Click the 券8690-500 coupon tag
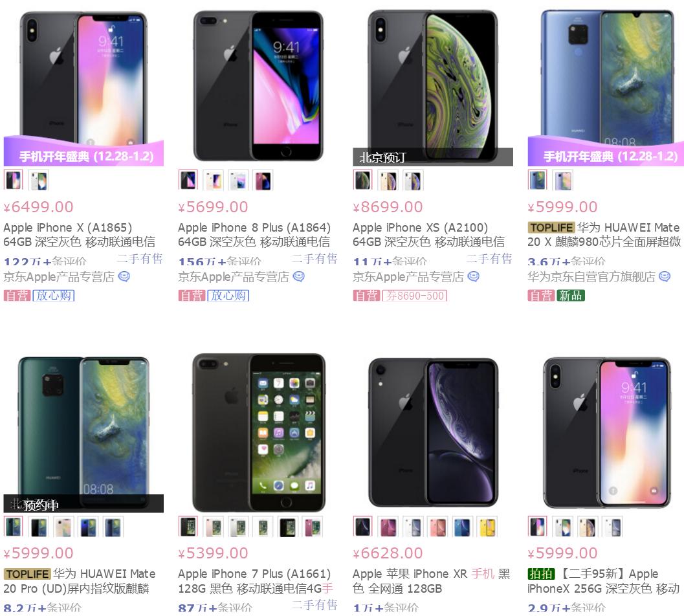The height and width of the screenshot is (616, 684). 415,296
